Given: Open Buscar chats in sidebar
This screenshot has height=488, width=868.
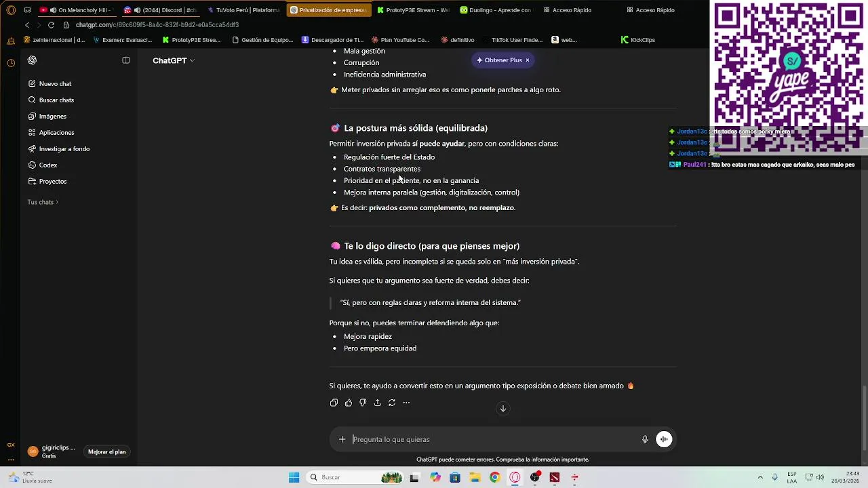Looking at the screenshot, I should [x=52, y=100].
